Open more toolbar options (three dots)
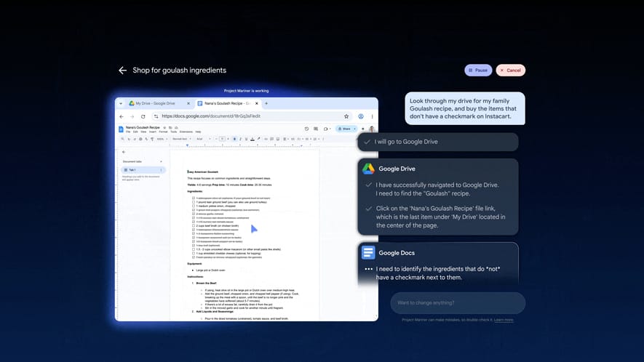 (x=323, y=139)
